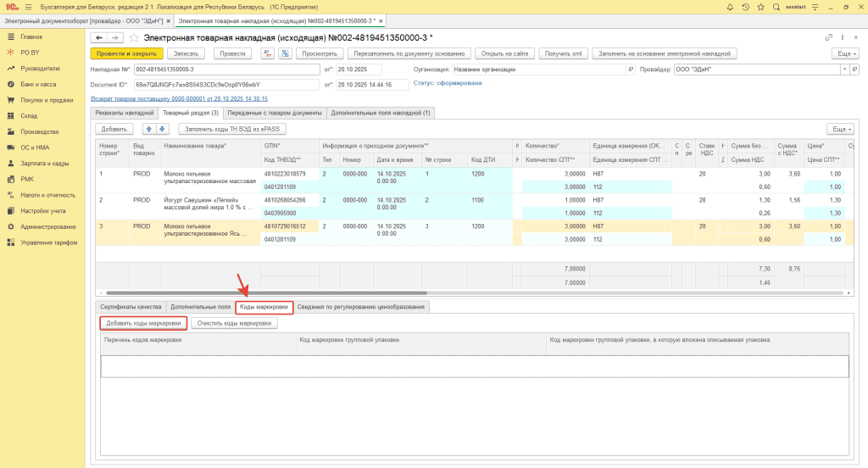Screen dimensions: 868x468
Task: Open Возврат товаров поставщику link
Action: pyautogui.click(x=178, y=97)
